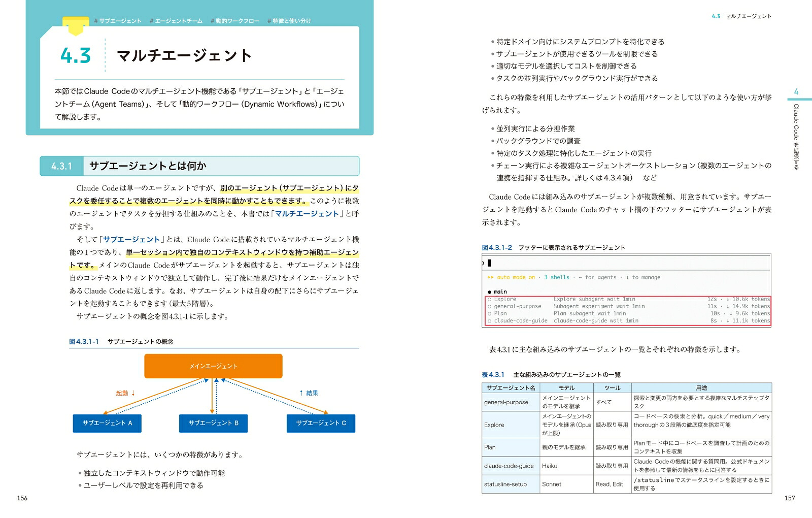Click the vertical Claude Code を拡張する side label
This screenshot has height=518, width=812.
click(796, 137)
